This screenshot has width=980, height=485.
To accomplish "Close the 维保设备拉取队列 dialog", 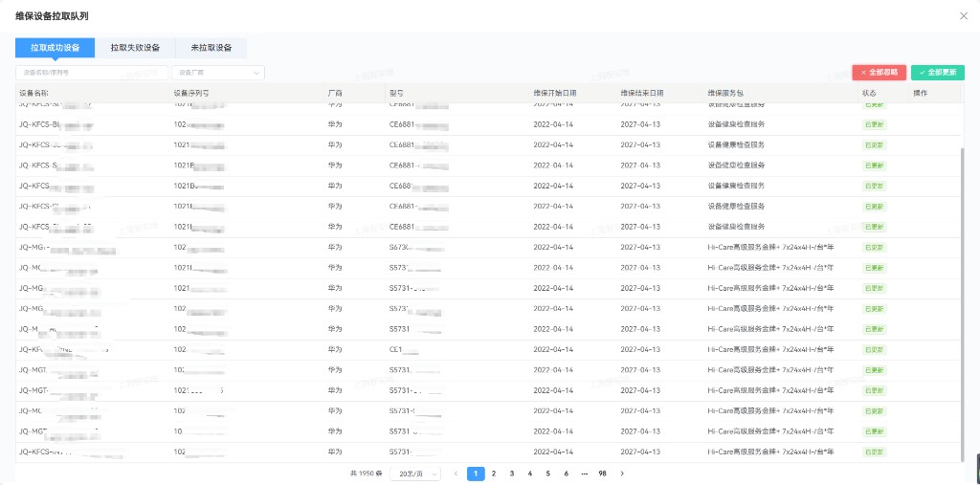I will [963, 15].
